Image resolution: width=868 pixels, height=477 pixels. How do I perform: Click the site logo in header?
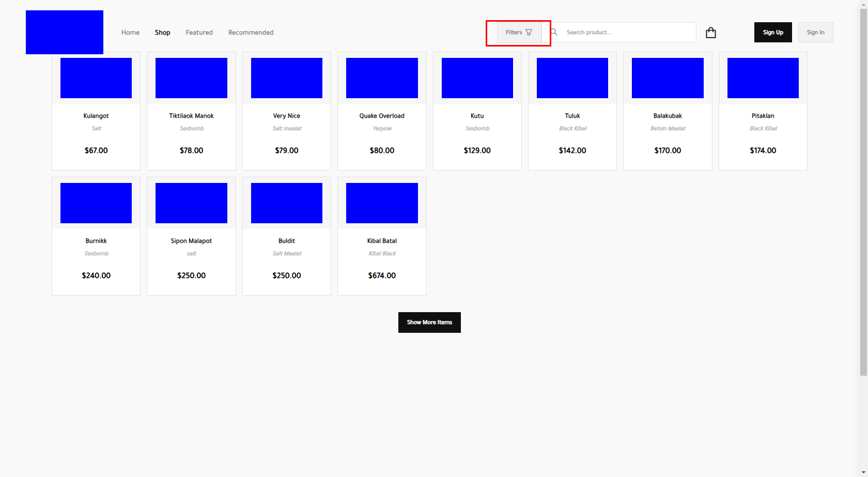[65, 32]
